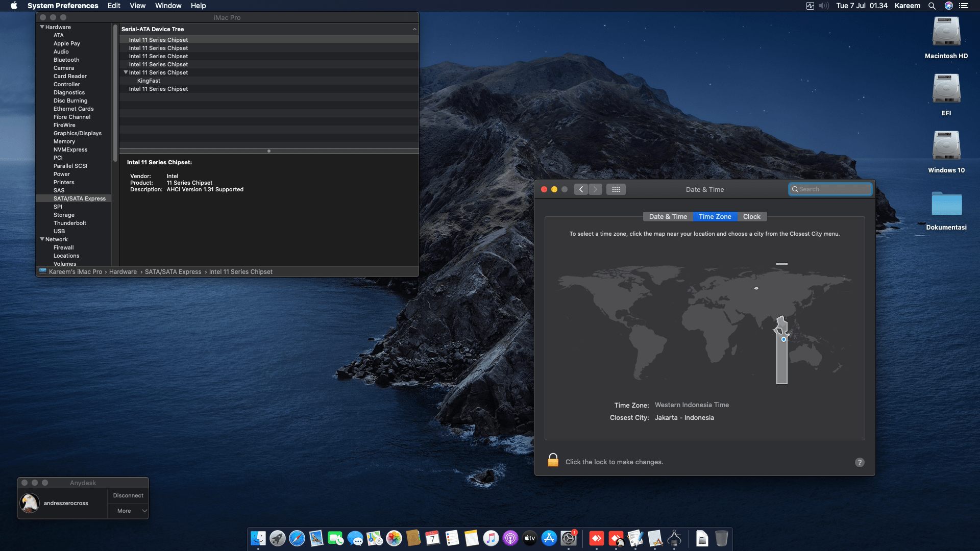The width and height of the screenshot is (980, 551).
Task: Switch to the Clock tab
Action: tap(751, 217)
